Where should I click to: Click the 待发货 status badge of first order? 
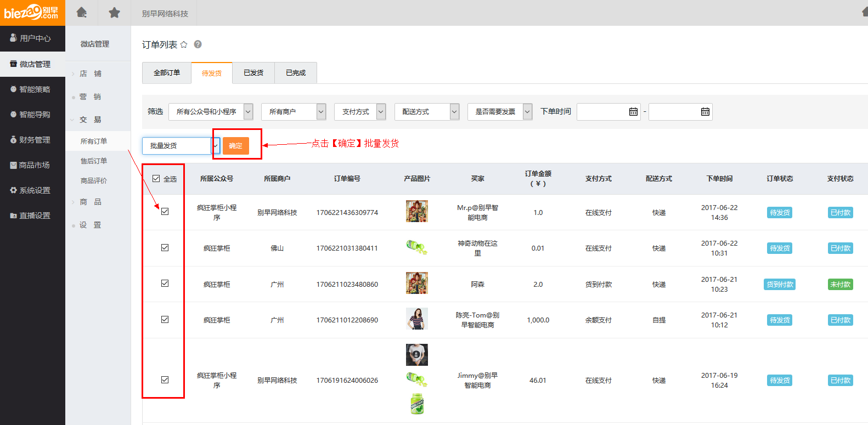click(x=779, y=213)
